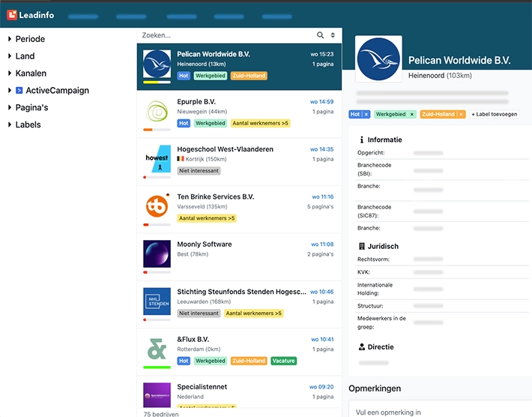Image resolution: width=532 pixels, height=417 pixels.
Task: Click the search magnifier icon
Action: pyautogui.click(x=320, y=35)
